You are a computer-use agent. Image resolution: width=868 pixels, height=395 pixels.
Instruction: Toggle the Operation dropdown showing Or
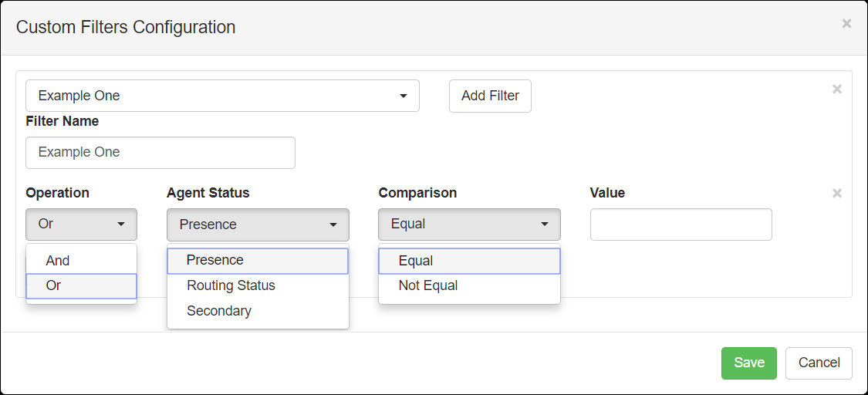click(x=81, y=224)
